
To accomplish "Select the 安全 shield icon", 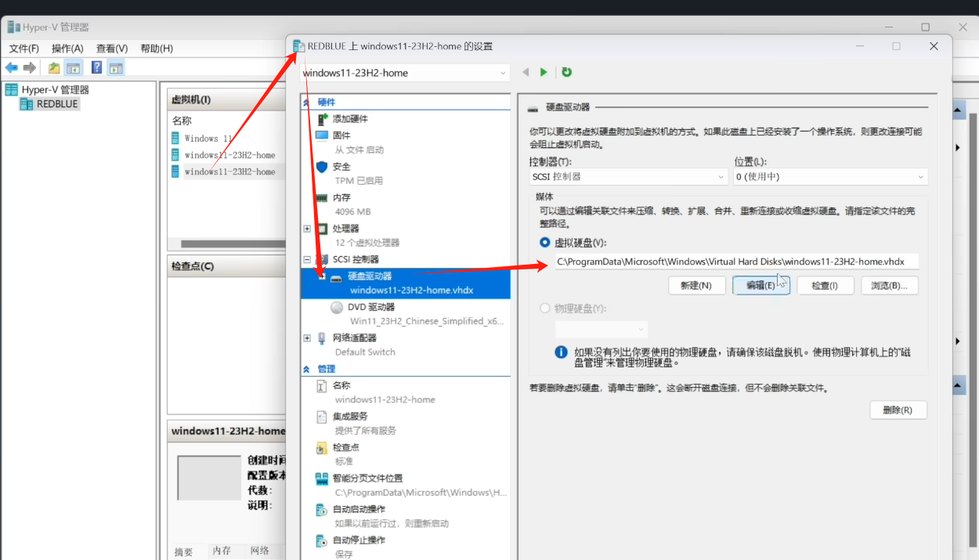I will 322,166.
